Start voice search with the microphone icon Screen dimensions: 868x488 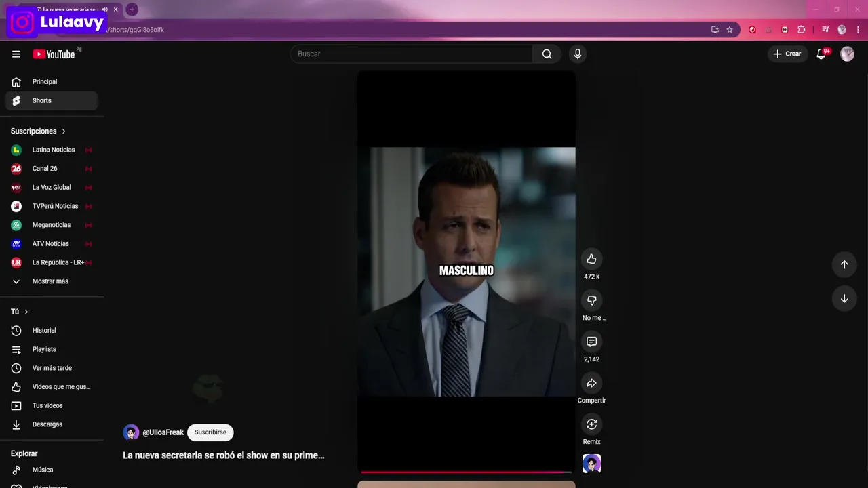(x=578, y=54)
